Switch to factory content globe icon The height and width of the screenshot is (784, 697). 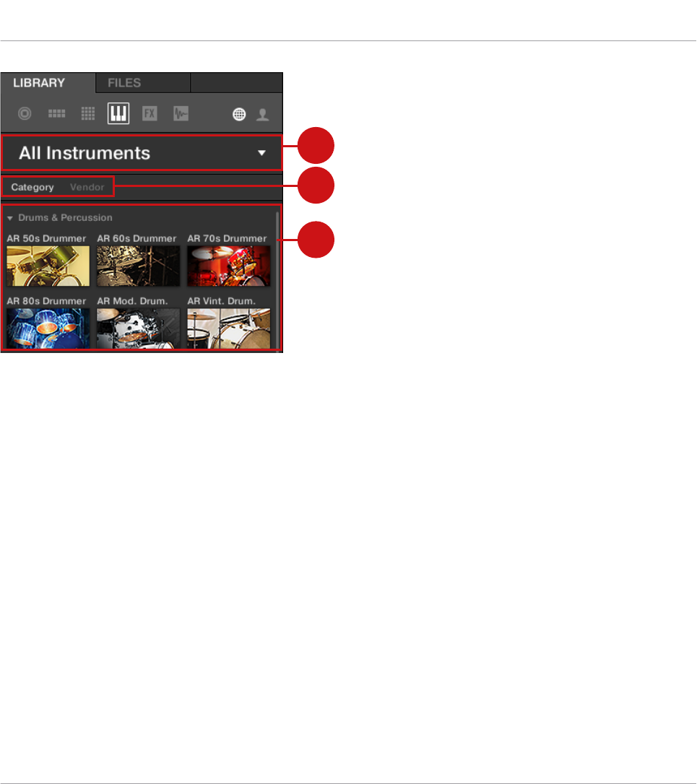click(x=239, y=114)
